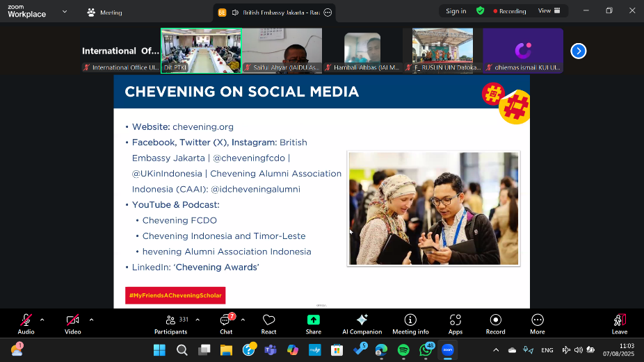Click the green Share screen button
The height and width of the screenshot is (362, 644).
[314, 324]
